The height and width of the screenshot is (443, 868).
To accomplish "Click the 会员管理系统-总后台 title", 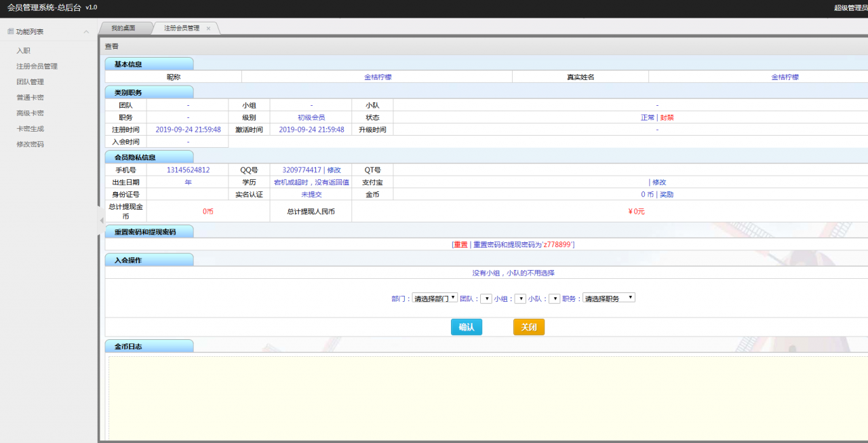I will pos(43,7).
